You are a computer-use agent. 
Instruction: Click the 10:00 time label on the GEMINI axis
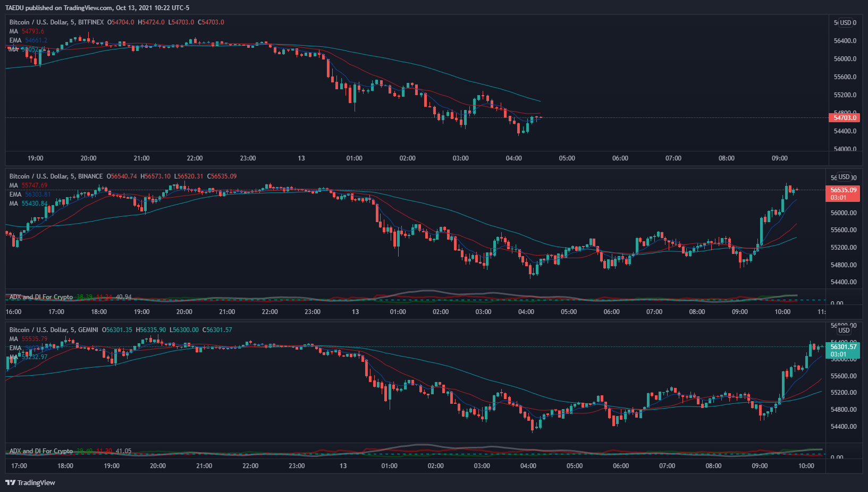coord(806,466)
